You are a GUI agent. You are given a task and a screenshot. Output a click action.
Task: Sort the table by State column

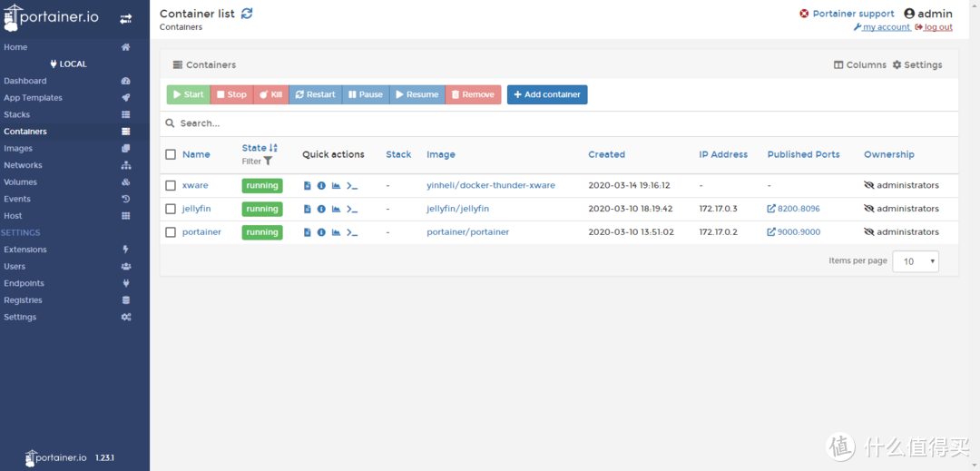[x=255, y=148]
